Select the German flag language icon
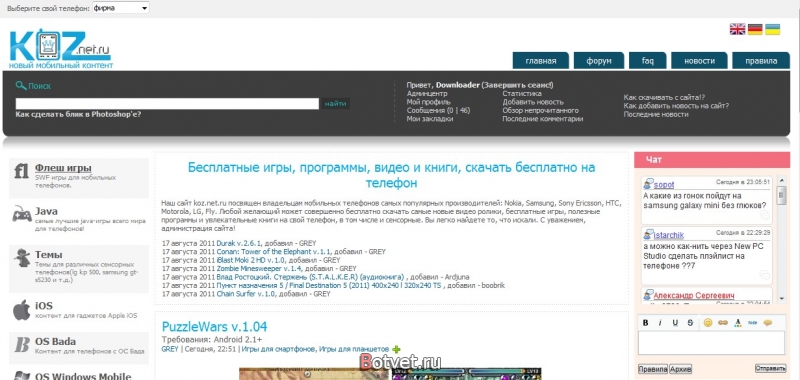The width and height of the screenshot is (800, 380). pyautogui.click(x=755, y=29)
